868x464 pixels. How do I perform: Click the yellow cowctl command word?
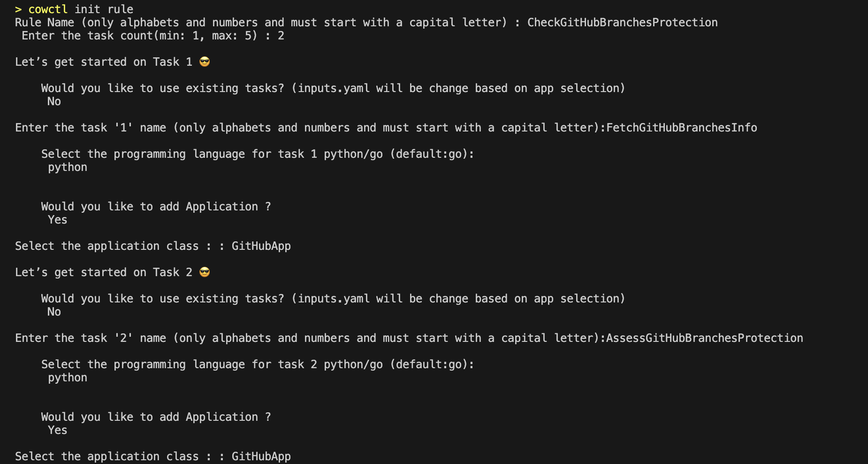point(48,9)
